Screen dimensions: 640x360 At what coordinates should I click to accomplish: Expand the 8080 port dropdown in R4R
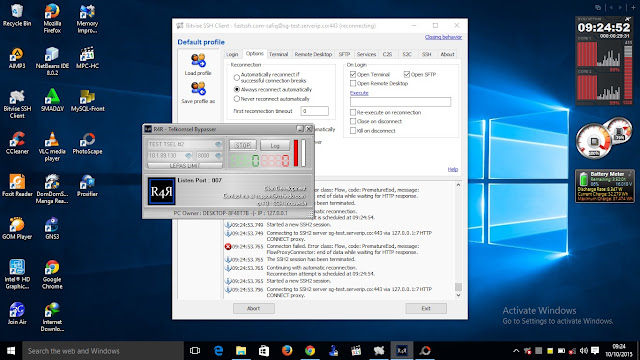(x=218, y=156)
